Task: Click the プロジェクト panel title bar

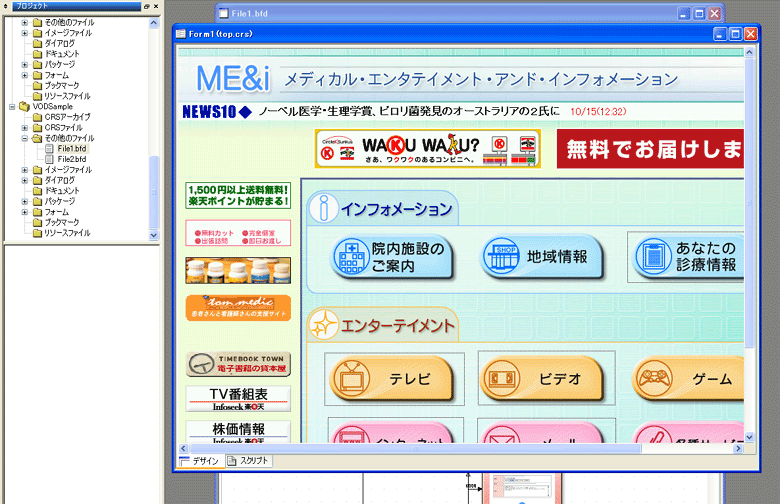Action: (76, 6)
